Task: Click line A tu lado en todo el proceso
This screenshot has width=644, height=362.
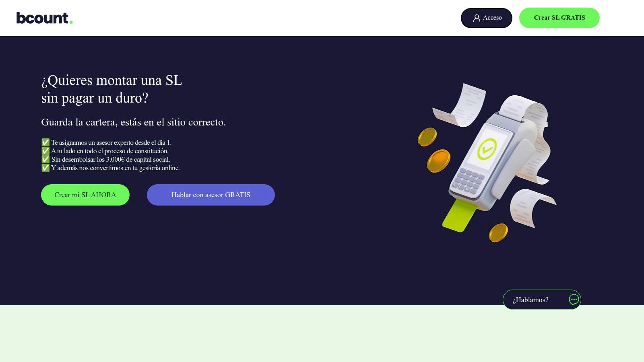Action: pyautogui.click(x=105, y=151)
